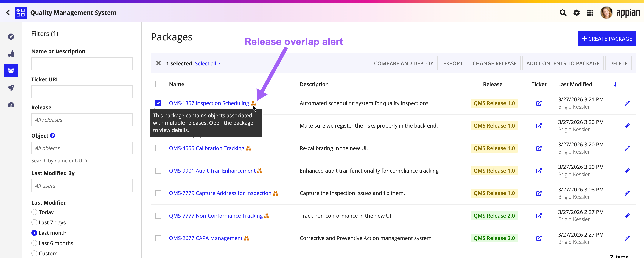Open settings gear in the header
This screenshot has width=644, height=258.
576,13
